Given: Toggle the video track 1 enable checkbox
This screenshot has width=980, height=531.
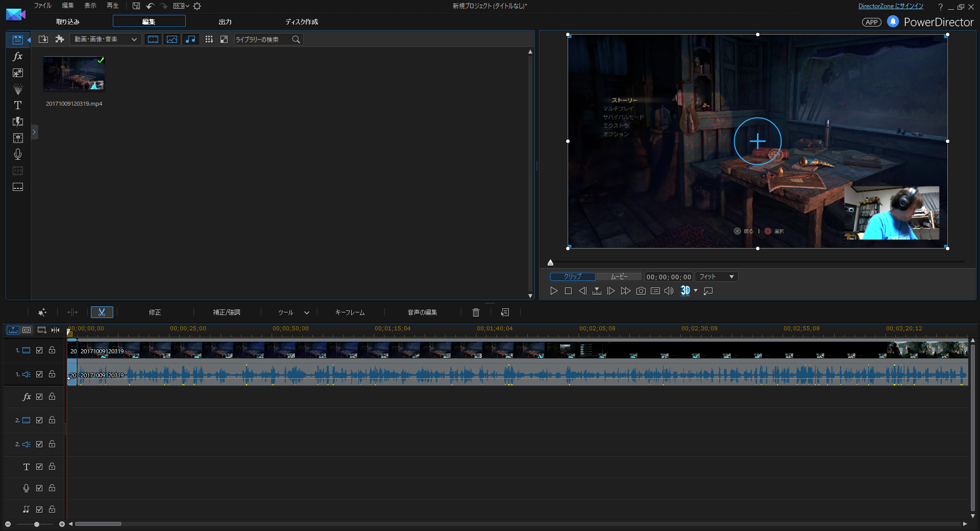Looking at the screenshot, I should 39,350.
